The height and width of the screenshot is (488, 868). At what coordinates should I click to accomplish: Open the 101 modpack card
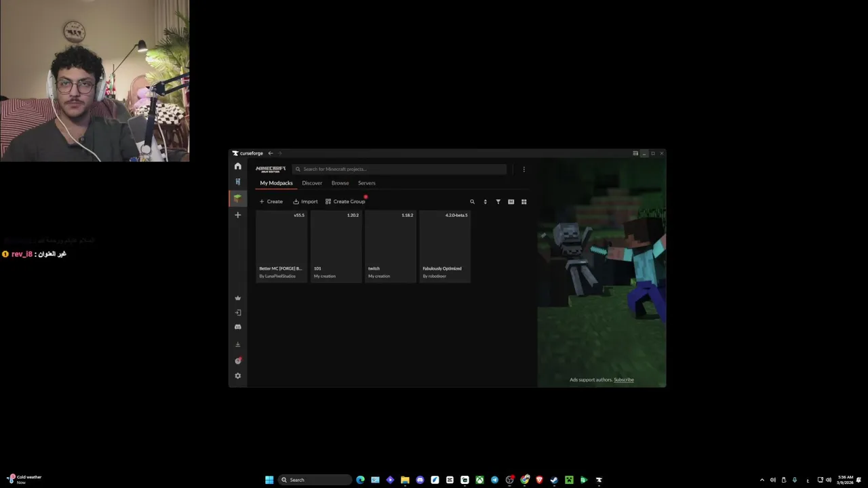(x=336, y=245)
